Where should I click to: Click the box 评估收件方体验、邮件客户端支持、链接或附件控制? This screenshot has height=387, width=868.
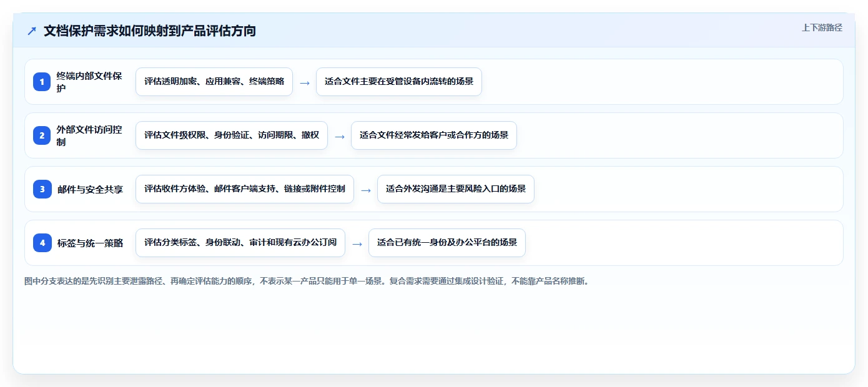pyautogui.click(x=245, y=189)
